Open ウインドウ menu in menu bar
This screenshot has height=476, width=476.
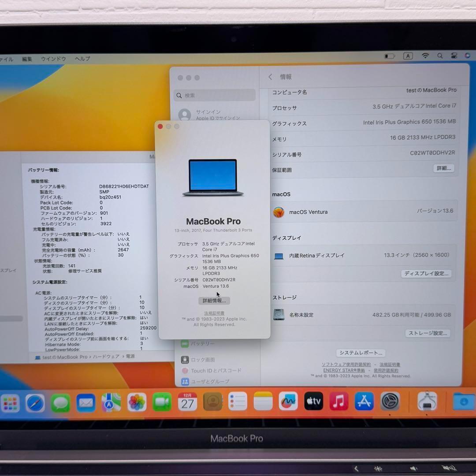pyautogui.click(x=53, y=59)
